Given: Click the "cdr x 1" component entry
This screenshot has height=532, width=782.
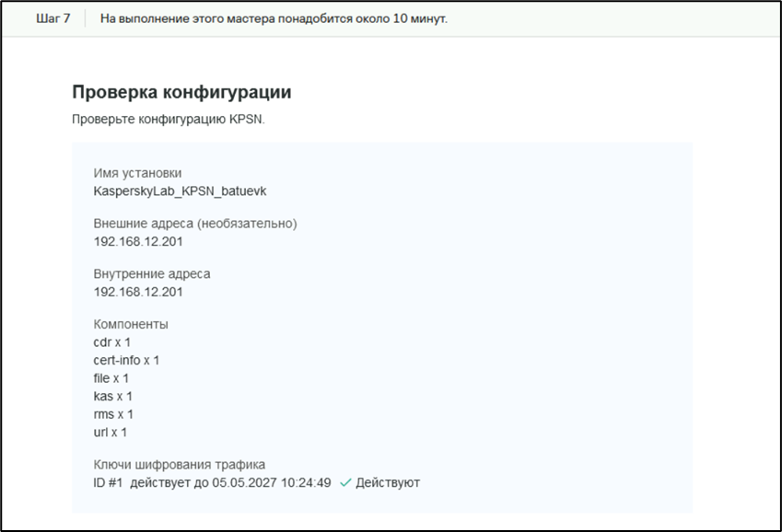Looking at the screenshot, I should pyautogui.click(x=112, y=342).
